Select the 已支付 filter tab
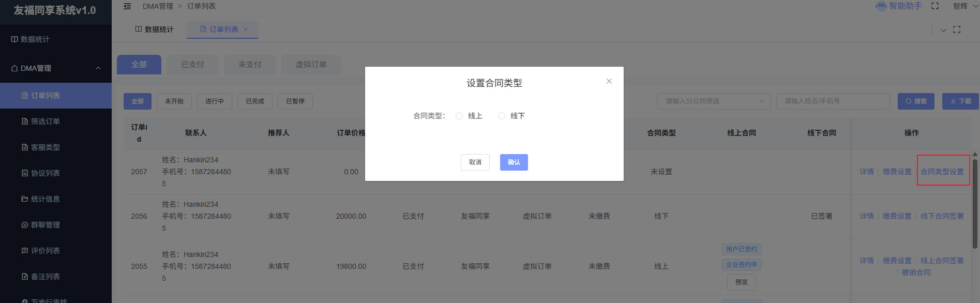The image size is (980, 303). click(x=192, y=65)
